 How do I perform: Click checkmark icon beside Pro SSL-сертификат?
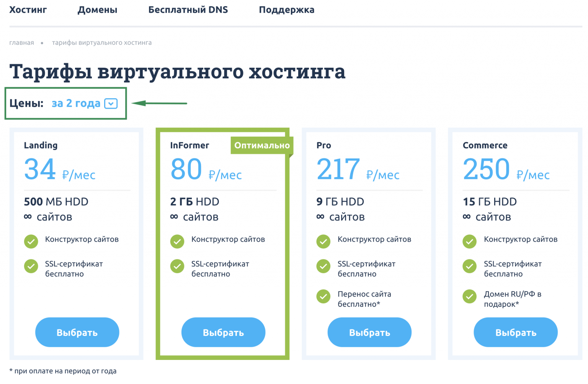click(x=323, y=266)
